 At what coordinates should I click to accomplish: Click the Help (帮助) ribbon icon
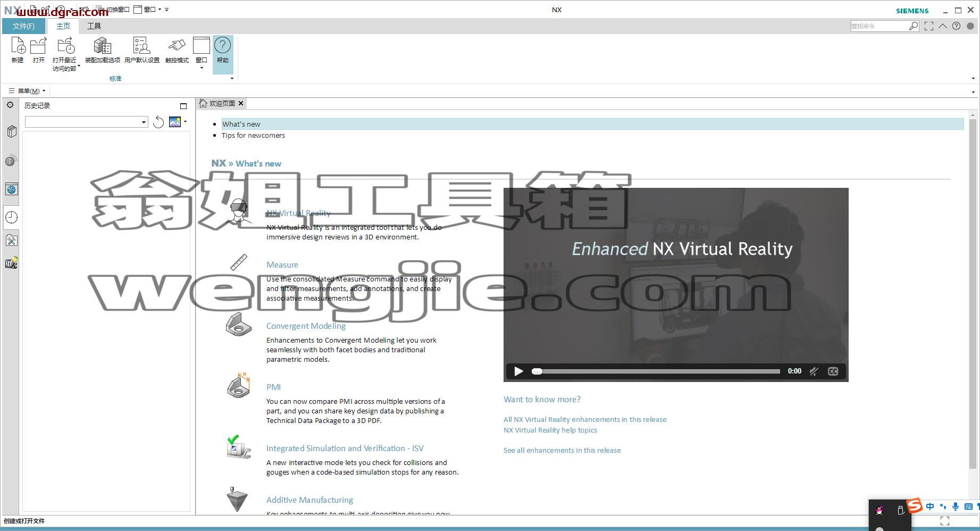(x=223, y=51)
